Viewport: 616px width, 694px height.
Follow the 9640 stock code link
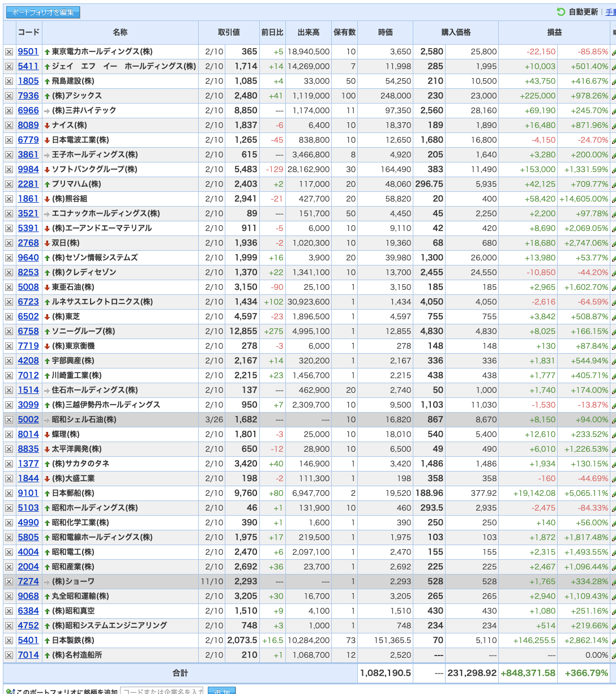28,258
